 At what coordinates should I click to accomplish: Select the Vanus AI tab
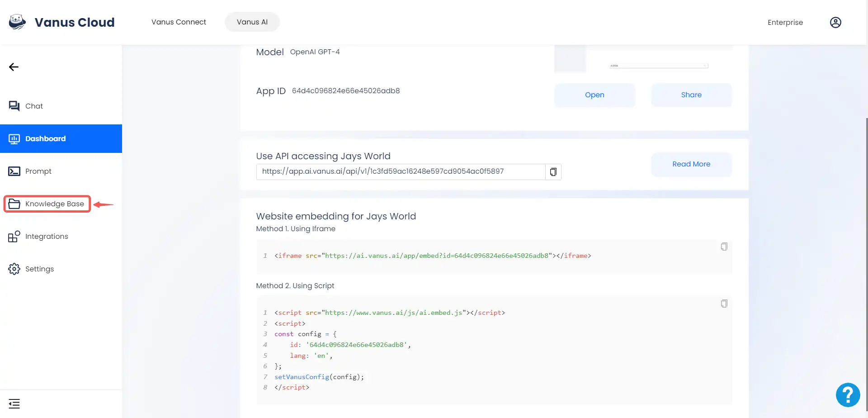[x=252, y=22]
